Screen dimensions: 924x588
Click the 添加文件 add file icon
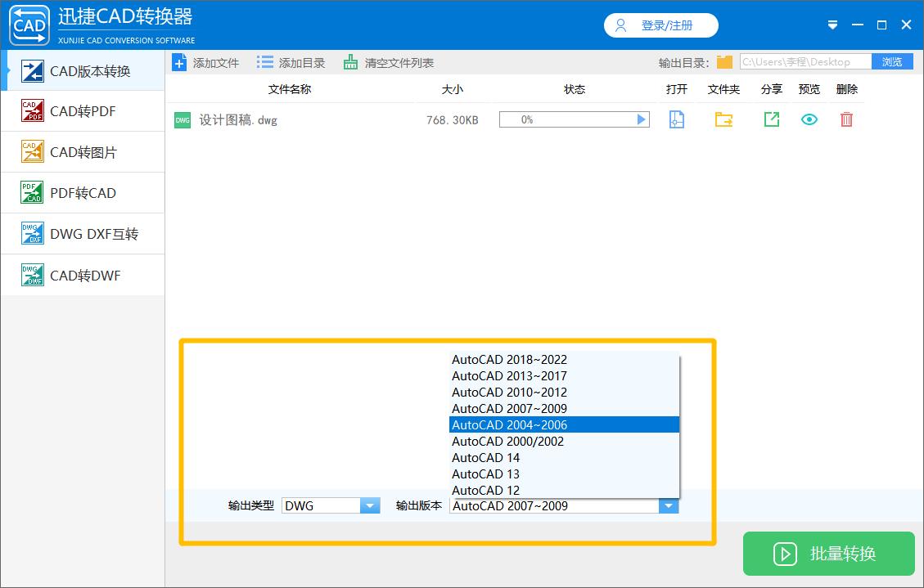(x=179, y=61)
